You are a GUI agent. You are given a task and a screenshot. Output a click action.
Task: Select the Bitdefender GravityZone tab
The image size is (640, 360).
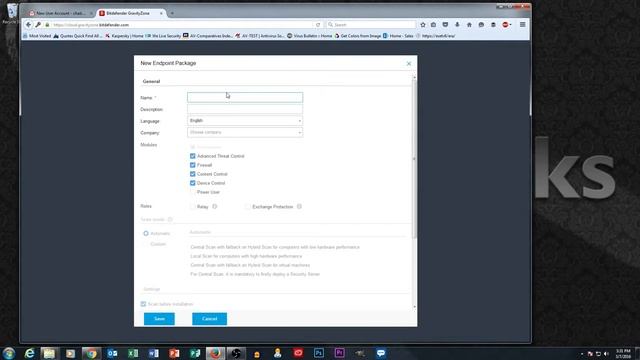130,13
